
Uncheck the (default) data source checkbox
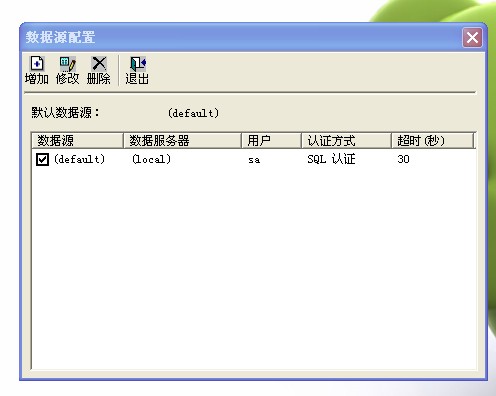(x=42, y=159)
